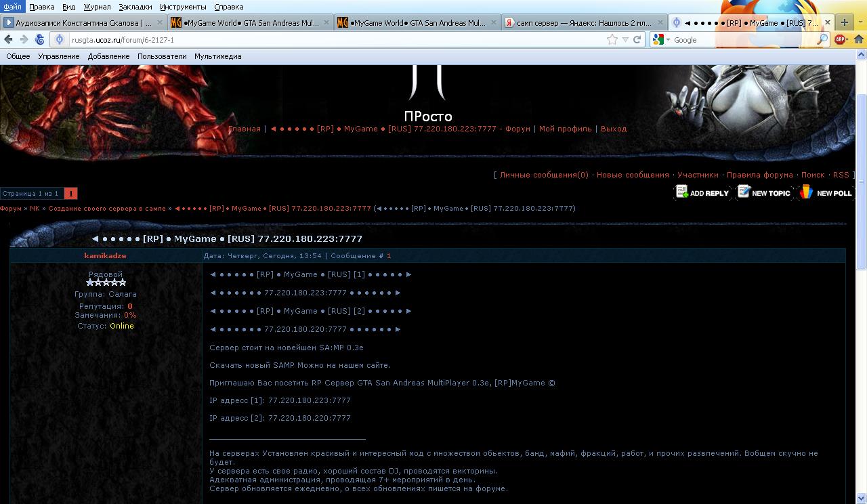The width and height of the screenshot is (867, 504).
Task: Open the RSS feed link
Action: point(841,175)
